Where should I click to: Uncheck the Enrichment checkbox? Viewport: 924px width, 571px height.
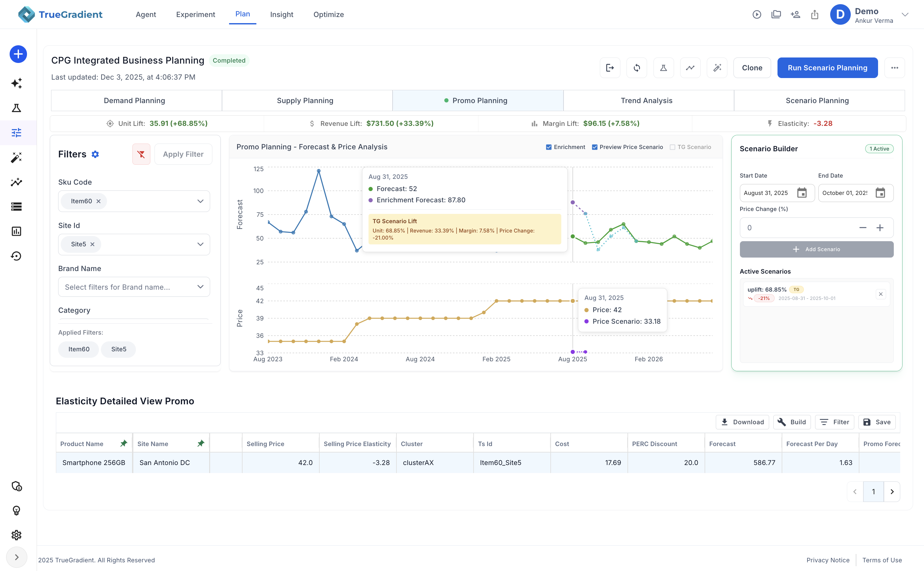point(548,147)
